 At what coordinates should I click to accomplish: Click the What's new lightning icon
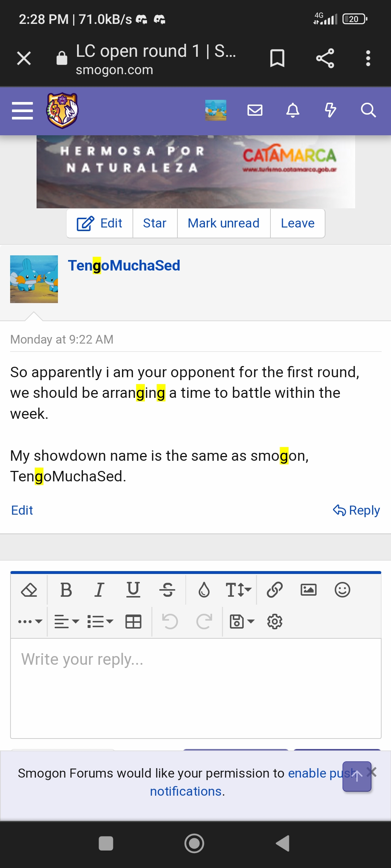coord(330,110)
